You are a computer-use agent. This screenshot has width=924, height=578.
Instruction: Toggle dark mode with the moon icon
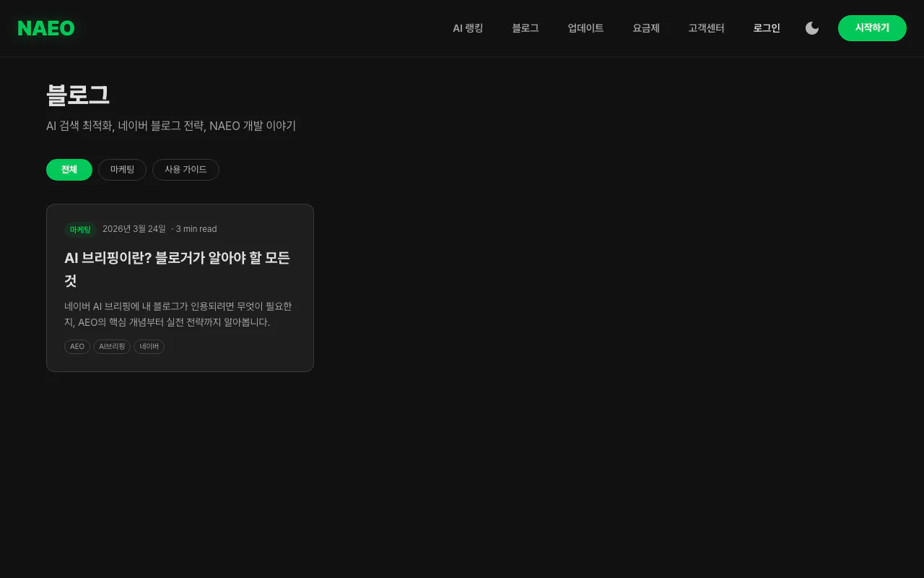point(812,28)
